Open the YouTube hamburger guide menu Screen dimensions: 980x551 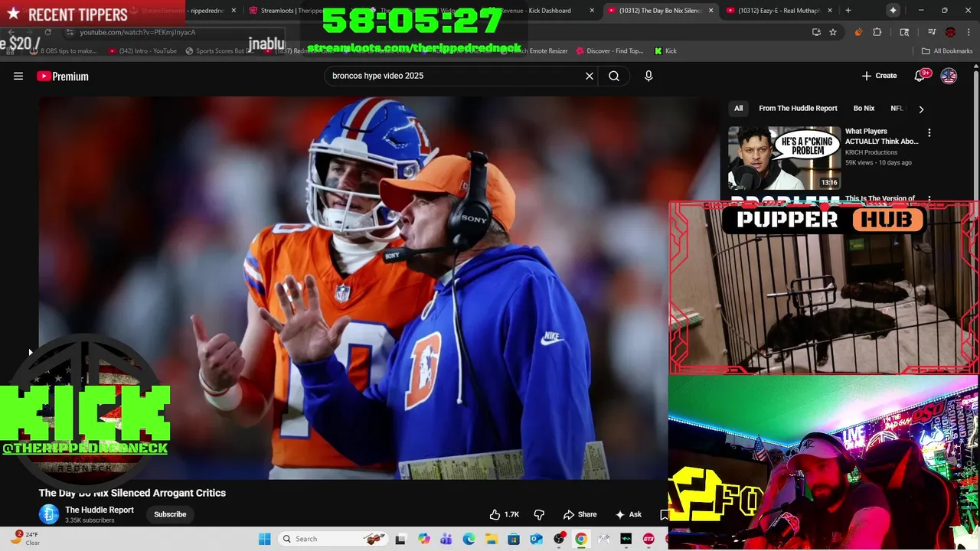click(18, 76)
